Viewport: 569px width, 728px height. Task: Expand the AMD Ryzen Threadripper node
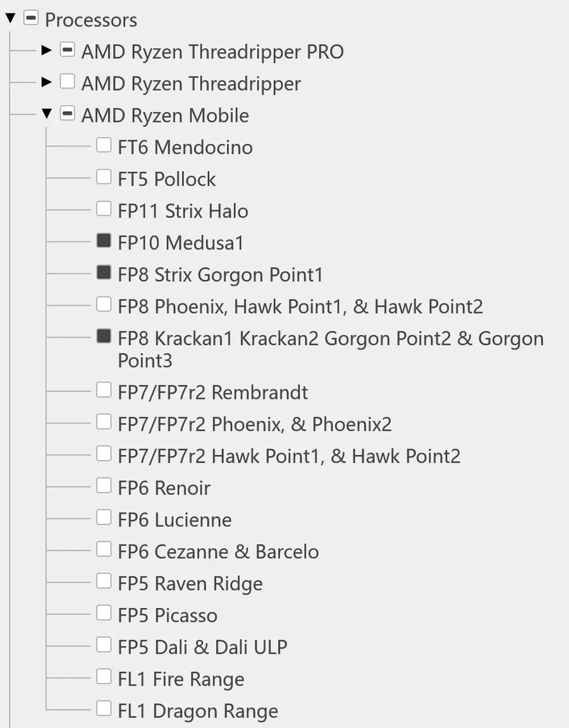coord(47,82)
